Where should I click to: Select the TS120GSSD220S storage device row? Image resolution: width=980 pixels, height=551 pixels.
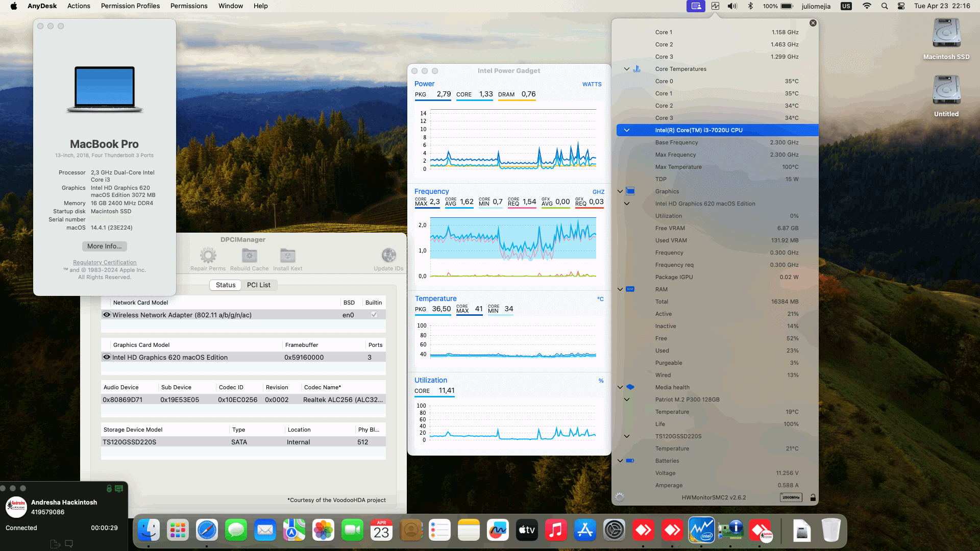click(243, 442)
